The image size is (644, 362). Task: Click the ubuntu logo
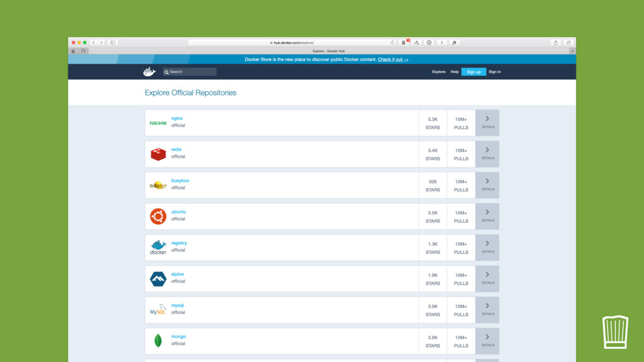tap(158, 216)
